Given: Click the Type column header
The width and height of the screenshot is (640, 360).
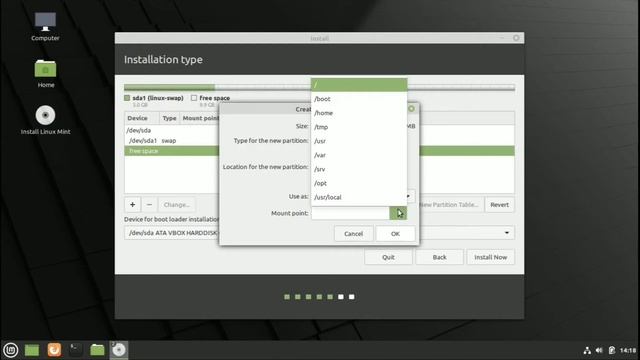Looking at the screenshot, I should (169, 118).
